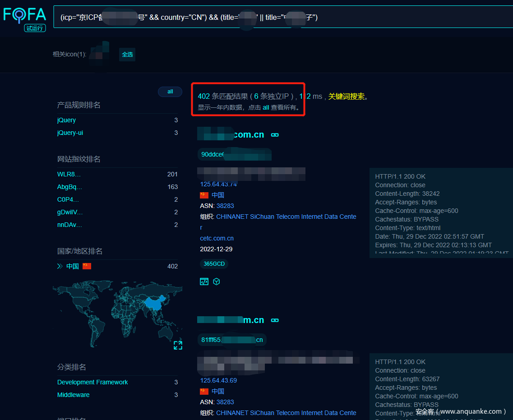Viewport: 513px width, 420px height.
Task: Click the FOFA logo
Action: [x=25, y=15]
